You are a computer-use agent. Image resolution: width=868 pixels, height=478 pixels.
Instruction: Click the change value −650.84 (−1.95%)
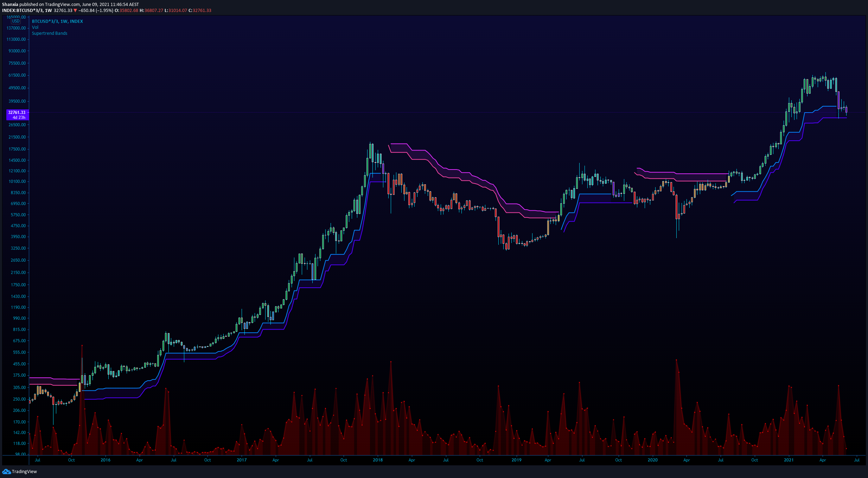(96, 11)
